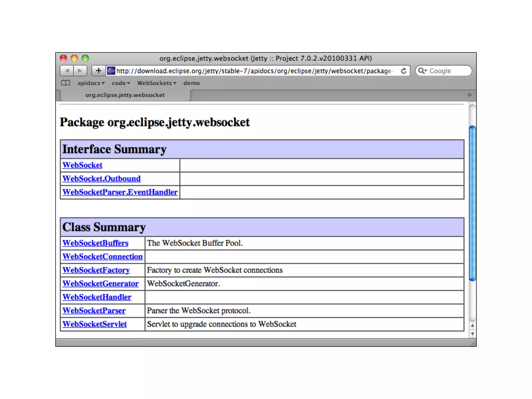Screen dimensions: 532x399
Task: Click the site favicon in address bar
Action: click(111, 71)
